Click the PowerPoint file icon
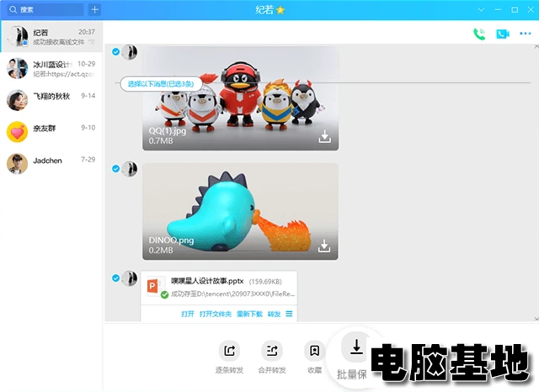This screenshot has width=539, height=392. (x=152, y=286)
